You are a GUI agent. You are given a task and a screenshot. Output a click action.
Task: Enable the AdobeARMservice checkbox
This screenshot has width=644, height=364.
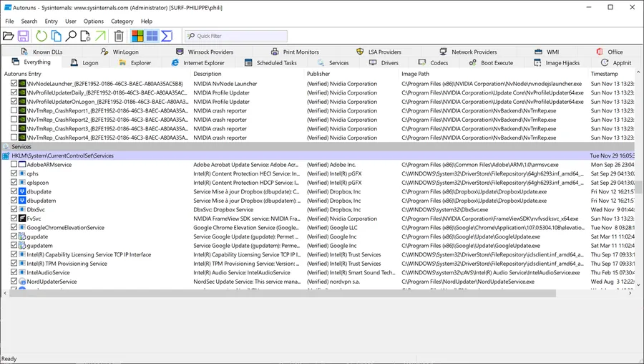14,165
